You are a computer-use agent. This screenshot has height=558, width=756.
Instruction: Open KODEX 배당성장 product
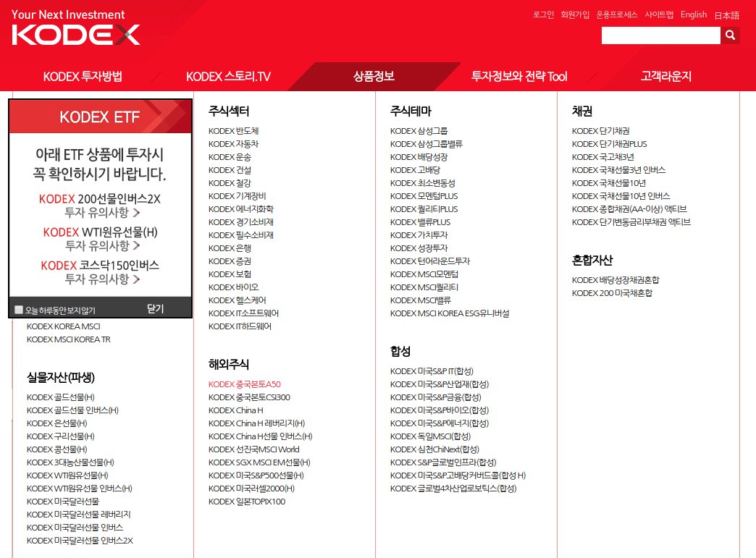419,157
